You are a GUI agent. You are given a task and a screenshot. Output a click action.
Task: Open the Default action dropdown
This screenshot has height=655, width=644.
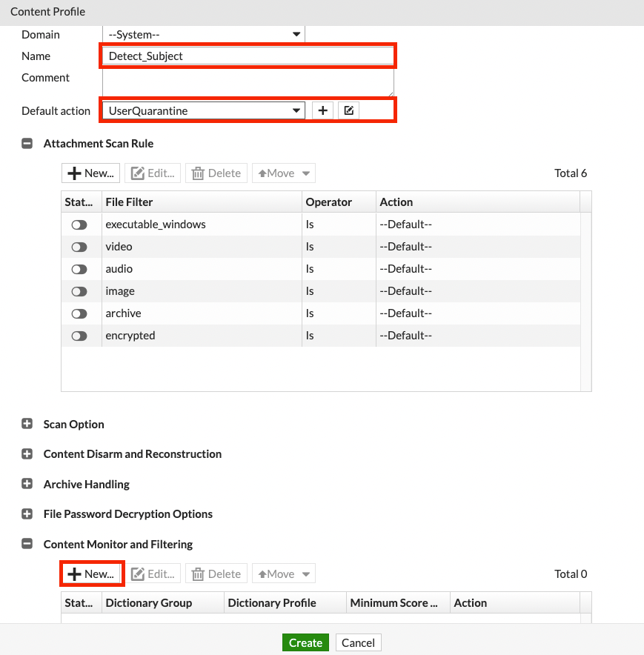click(x=203, y=110)
